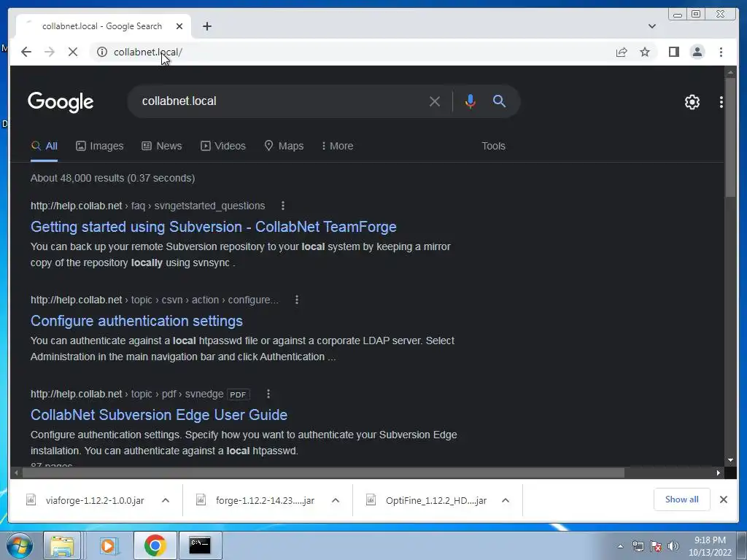This screenshot has height=560, width=747.
Task: Open the Chrome three-dot menu
Action: [721, 52]
